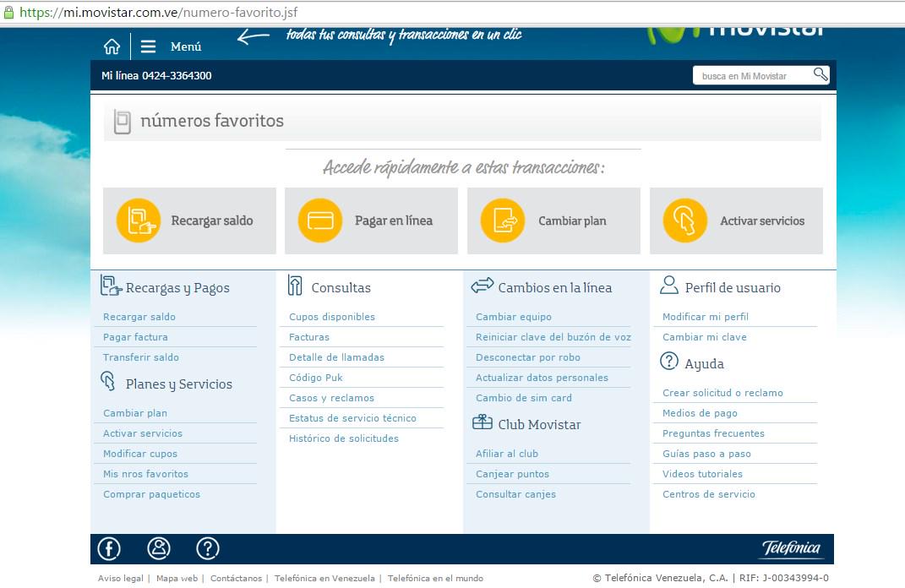Viewport: 905px width, 588px height.
Task: Click the Pagar en línea quick access button
Action: tap(371, 220)
